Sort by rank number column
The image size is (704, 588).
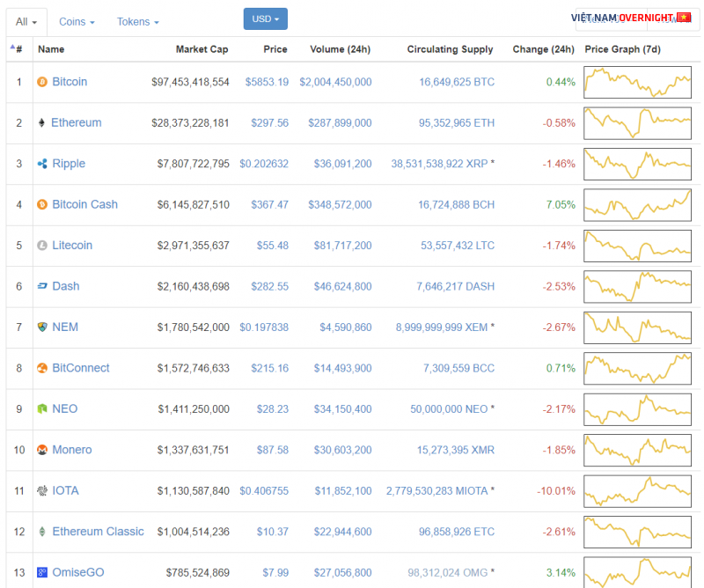coord(17,49)
